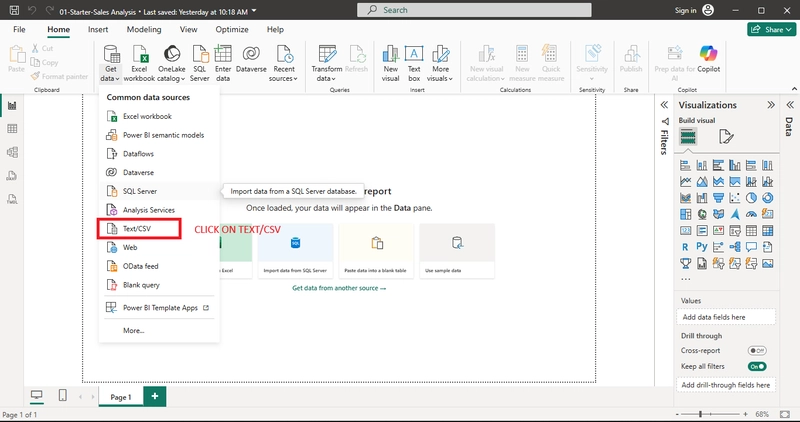800x422 pixels.
Task: Open TMDL view in left sidebar
Action: click(x=12, y=199)
